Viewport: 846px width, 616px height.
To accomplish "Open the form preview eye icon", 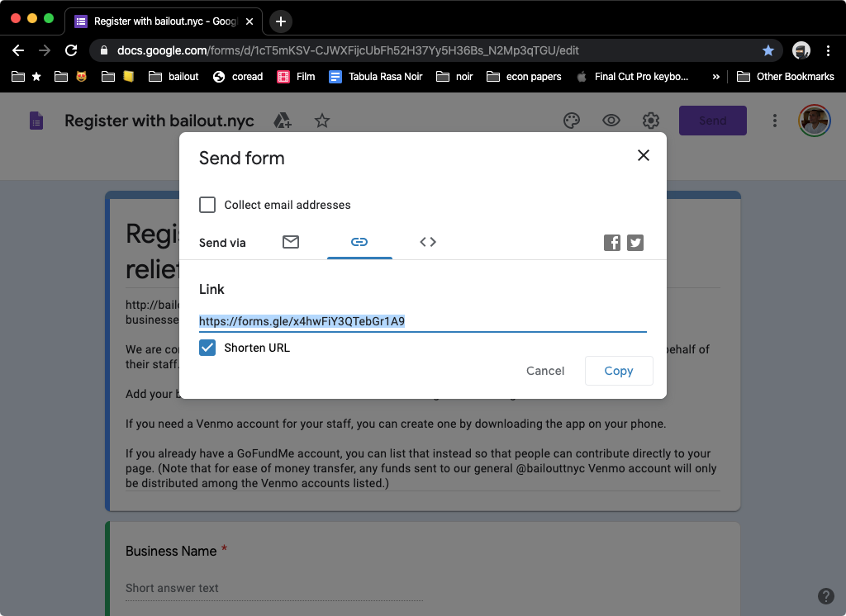I will tap(611, 121).
